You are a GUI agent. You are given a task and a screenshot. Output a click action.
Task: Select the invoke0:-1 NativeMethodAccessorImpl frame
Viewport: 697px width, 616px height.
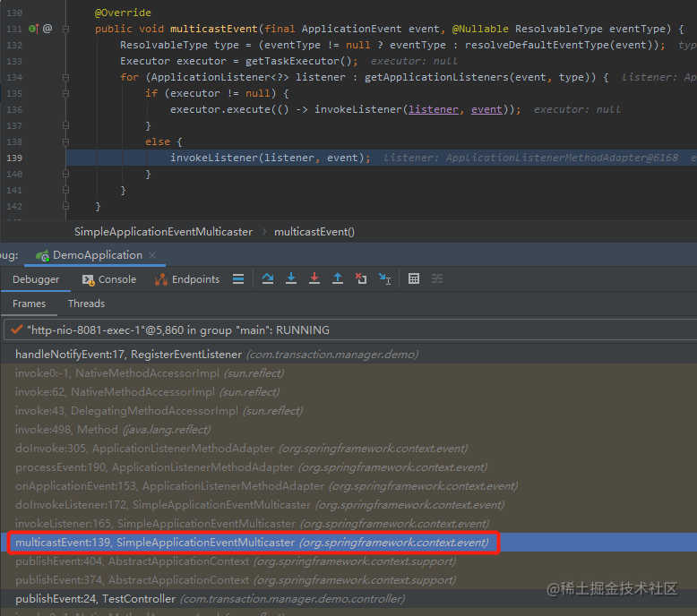(x=348, y=373)
